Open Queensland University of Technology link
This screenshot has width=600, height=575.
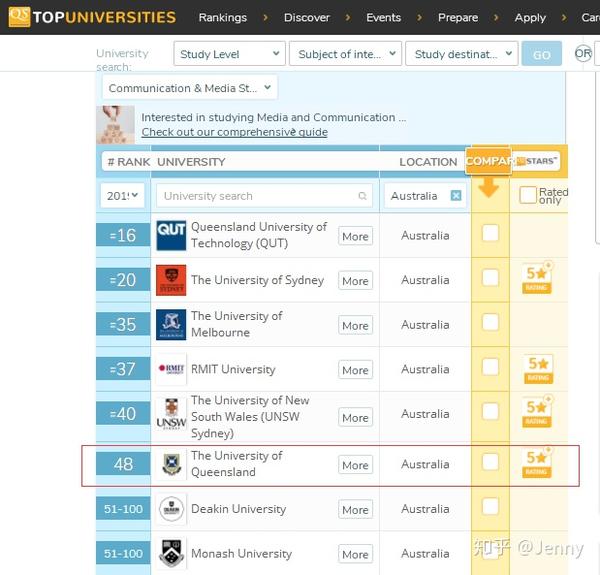coord(259,235)
